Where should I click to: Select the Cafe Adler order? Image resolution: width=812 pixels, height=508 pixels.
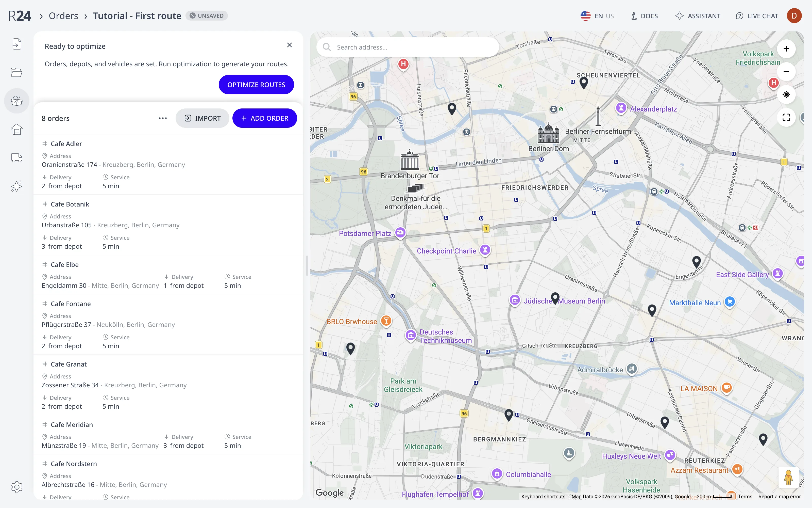tap(168, 165)
